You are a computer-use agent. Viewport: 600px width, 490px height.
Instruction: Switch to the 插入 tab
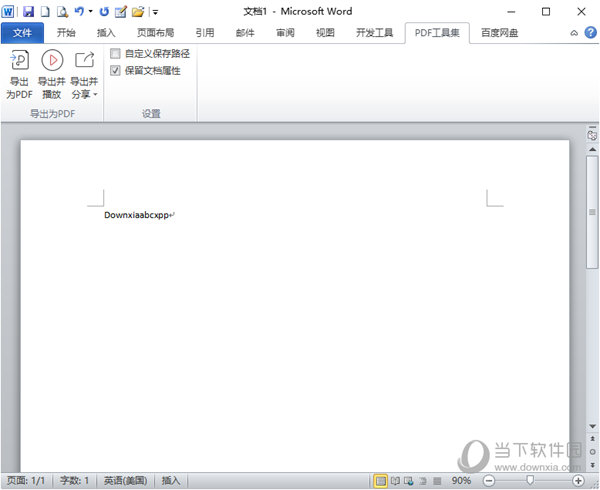106,33
